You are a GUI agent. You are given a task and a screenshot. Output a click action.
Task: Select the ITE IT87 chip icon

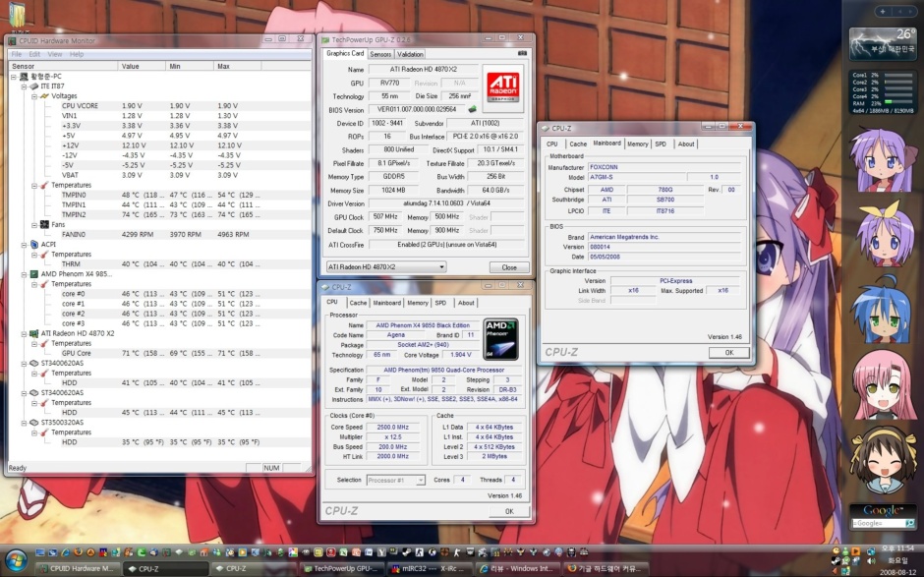click(x=34, y=87)
